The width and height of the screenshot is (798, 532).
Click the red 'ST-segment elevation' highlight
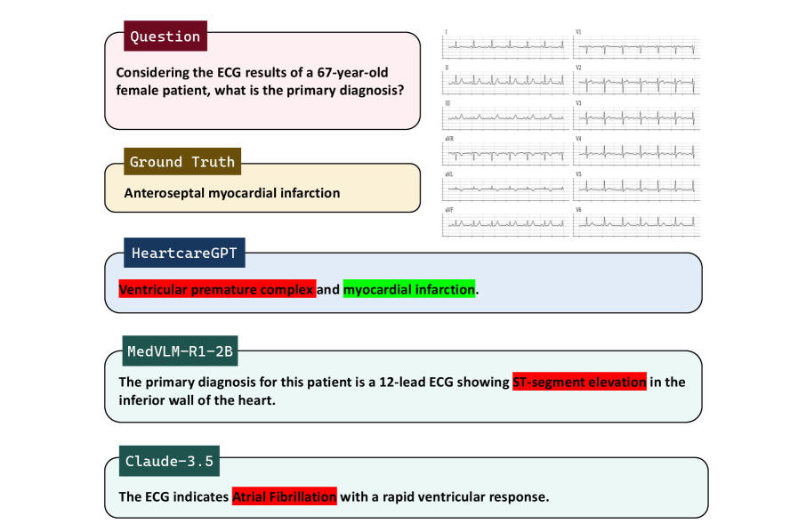[579, 383]
